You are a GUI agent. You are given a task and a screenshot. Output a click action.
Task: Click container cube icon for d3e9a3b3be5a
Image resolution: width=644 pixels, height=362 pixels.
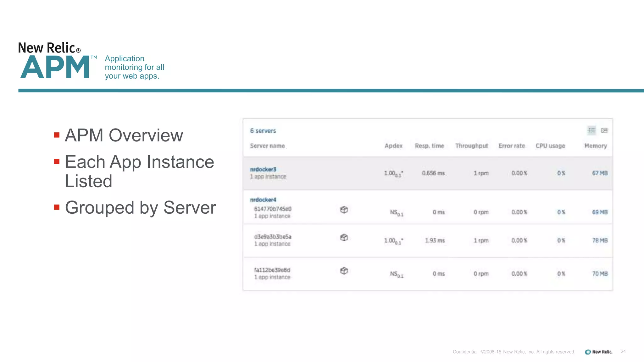point(344,238)
